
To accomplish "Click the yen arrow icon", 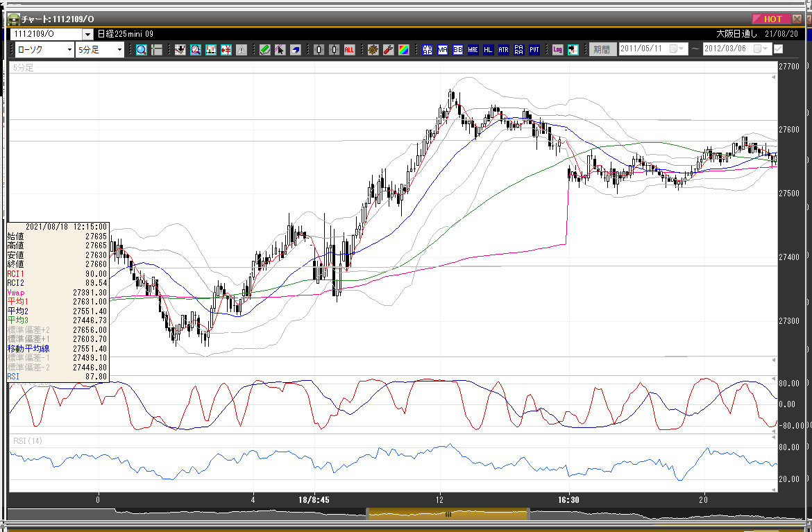I will coord(226,50).
